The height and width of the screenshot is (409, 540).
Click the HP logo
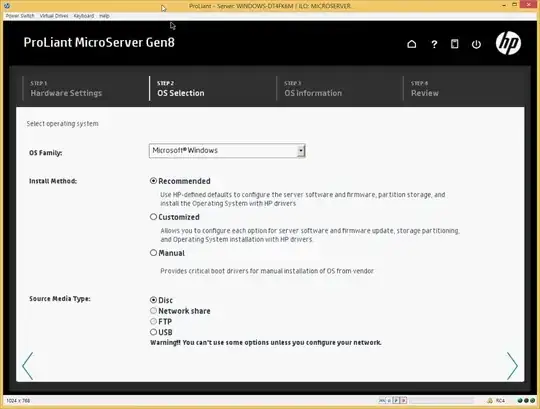tap(508, 43)
